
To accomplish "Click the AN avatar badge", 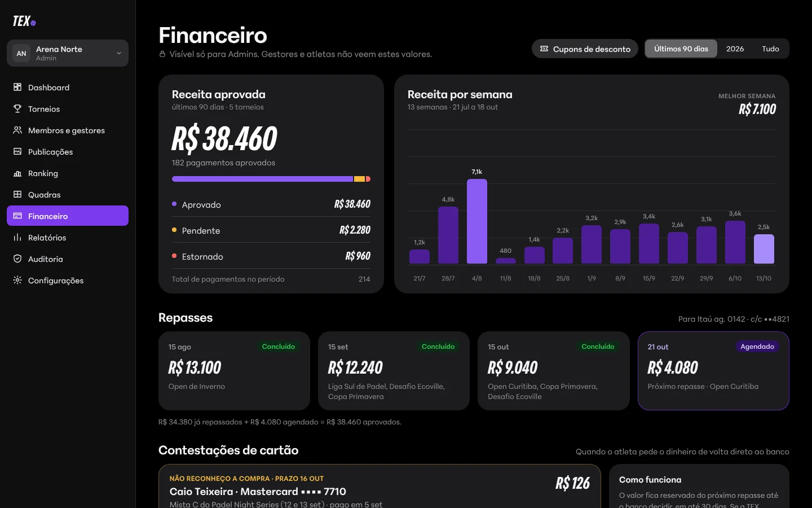I will click(x=21, y=54).
